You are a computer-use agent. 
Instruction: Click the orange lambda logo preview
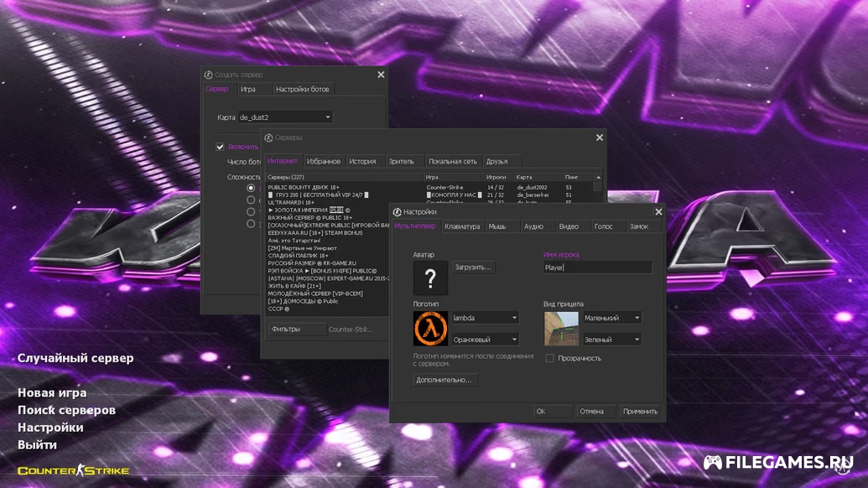[x=430, y=328]
